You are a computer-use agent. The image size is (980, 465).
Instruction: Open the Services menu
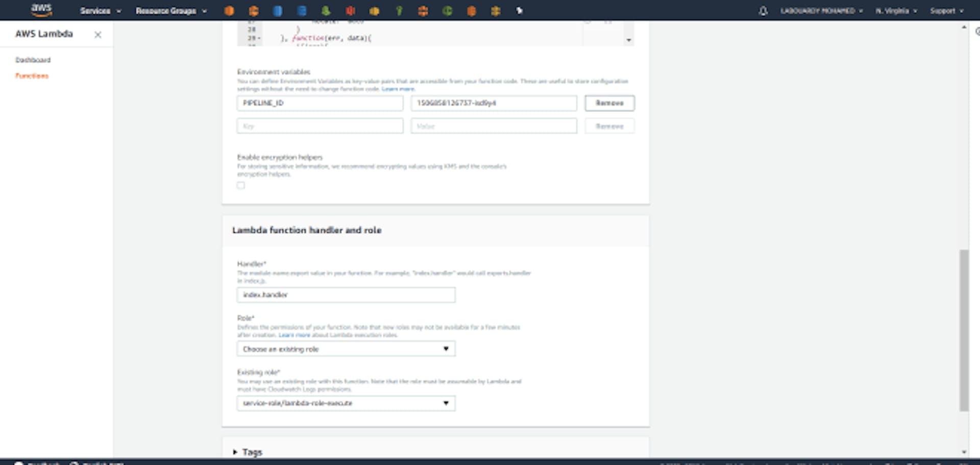tap(101, 11)
